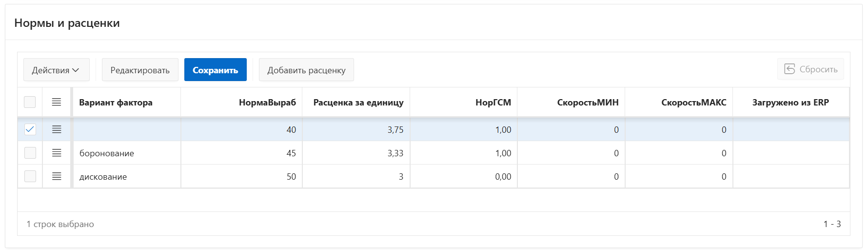Click the empty Вариант фактора cell in first row
Viewport: 868px width, 250px height.
(126, 129)
